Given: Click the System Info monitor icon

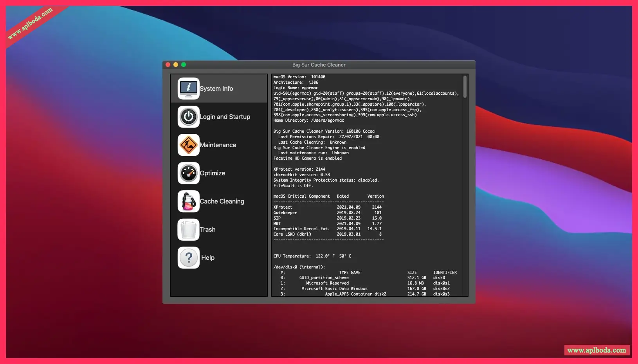Looking at the screenshot, I should (188, 88).
